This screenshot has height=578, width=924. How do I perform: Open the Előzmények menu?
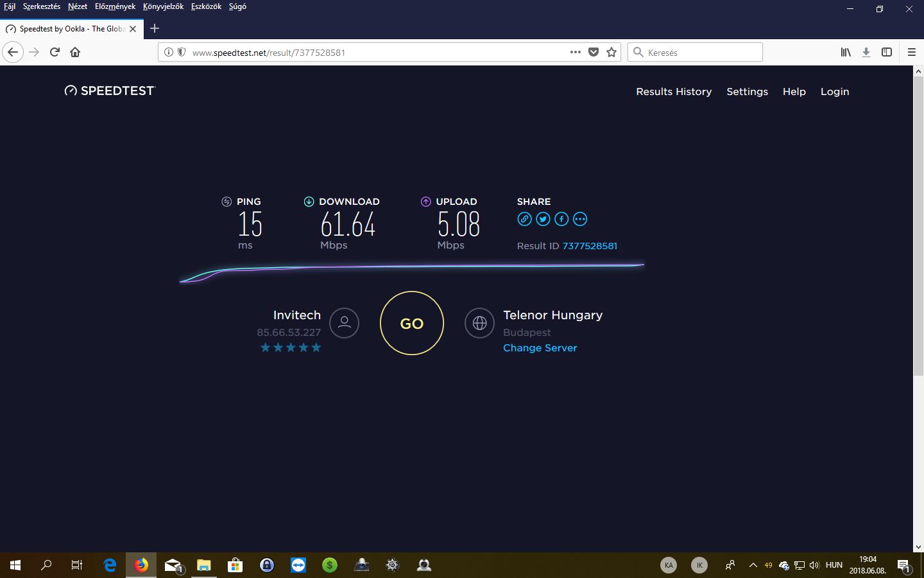tap(115, 6)
